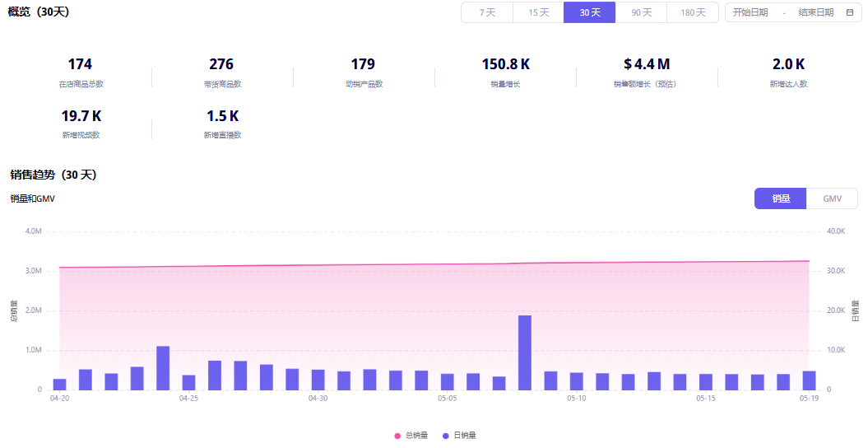Screen dimensions: 868x448
Task: Select the active 30天 range tab
Action: [x=589, y=12]
